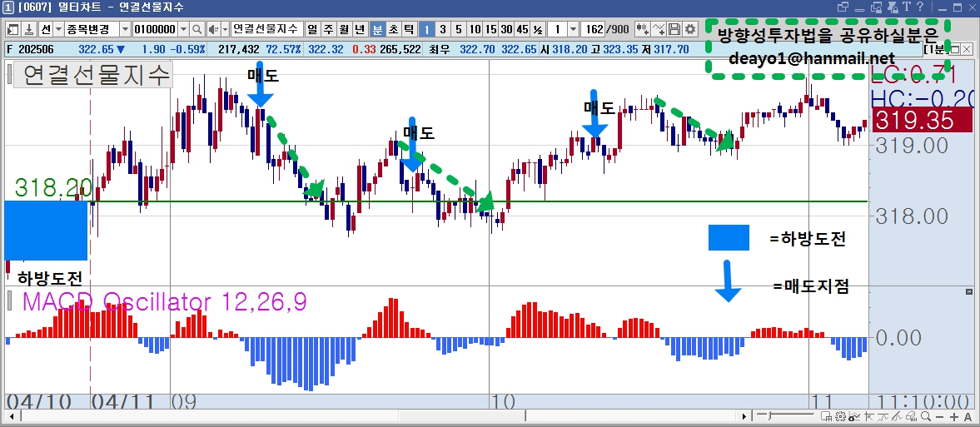
Task: Click the MACD Oscillator 12,26,9 label
Action: pyautogui.click(x=164, y=302)
